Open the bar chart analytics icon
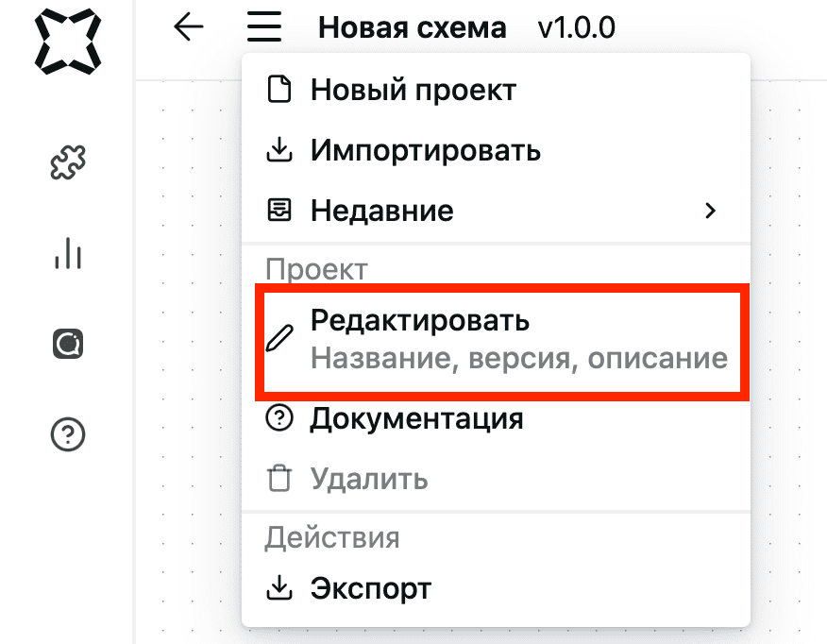 point(68,254)
